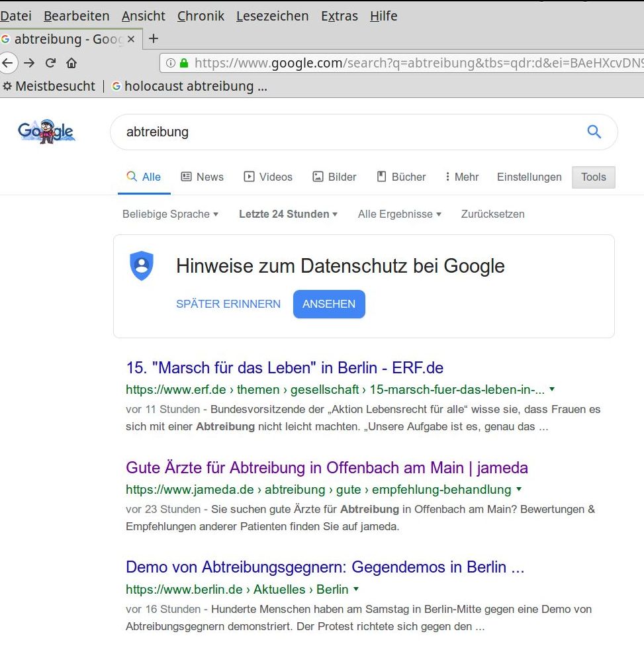Image resolution: width=644 pixels, height=648 pixels.
Task: Open the Ansicht menu
Action: tap(144, 16)
